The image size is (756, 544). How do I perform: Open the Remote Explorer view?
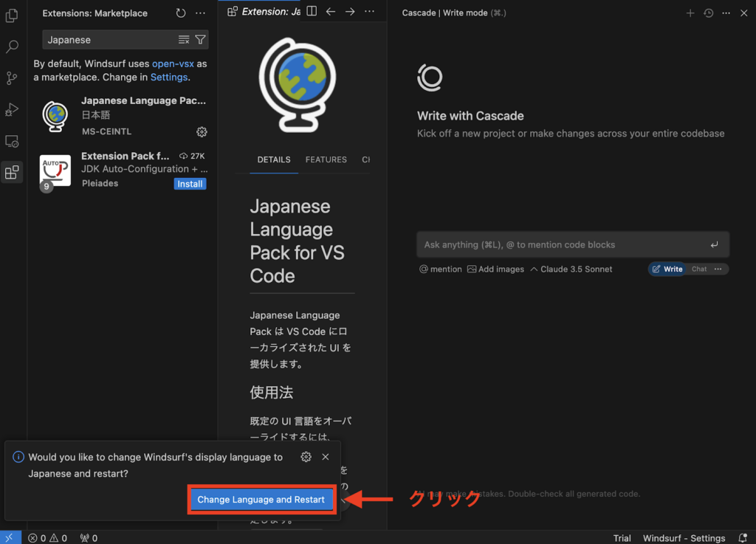coord(12,141)
